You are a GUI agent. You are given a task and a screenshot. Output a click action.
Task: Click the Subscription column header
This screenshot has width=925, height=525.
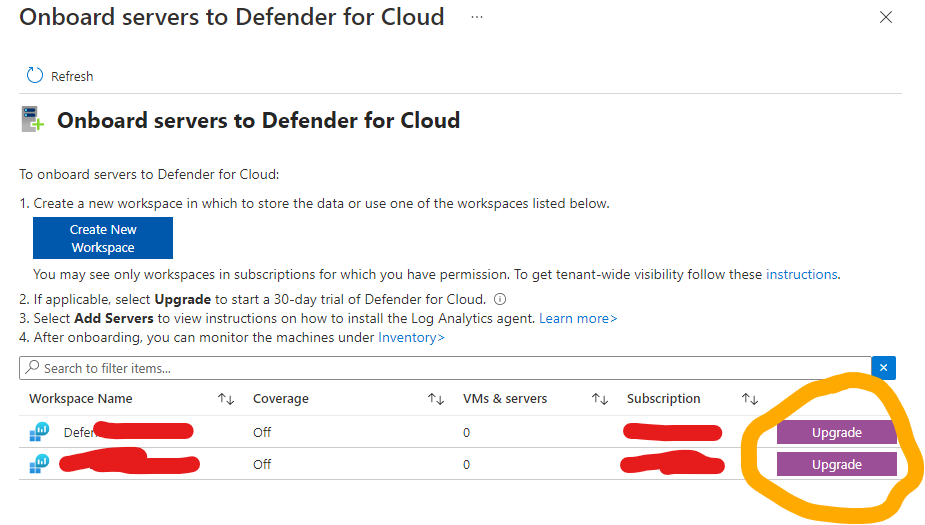(x=663, y=399)
